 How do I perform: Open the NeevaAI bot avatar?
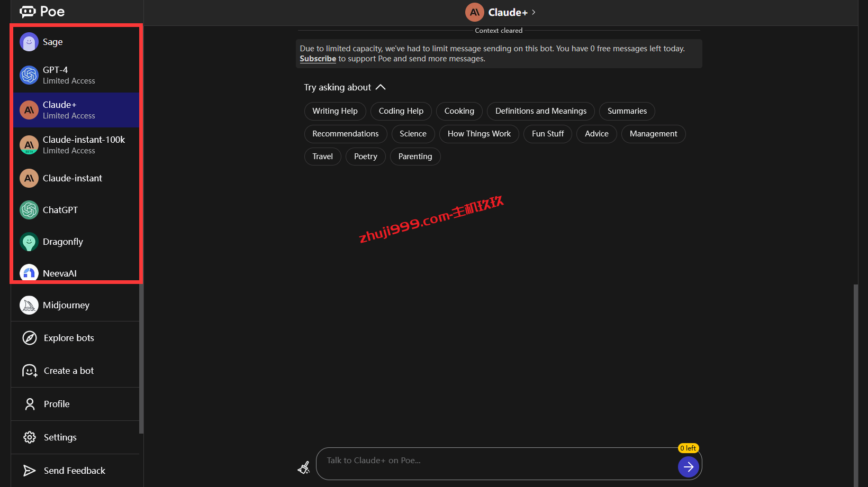pos(29,273)
